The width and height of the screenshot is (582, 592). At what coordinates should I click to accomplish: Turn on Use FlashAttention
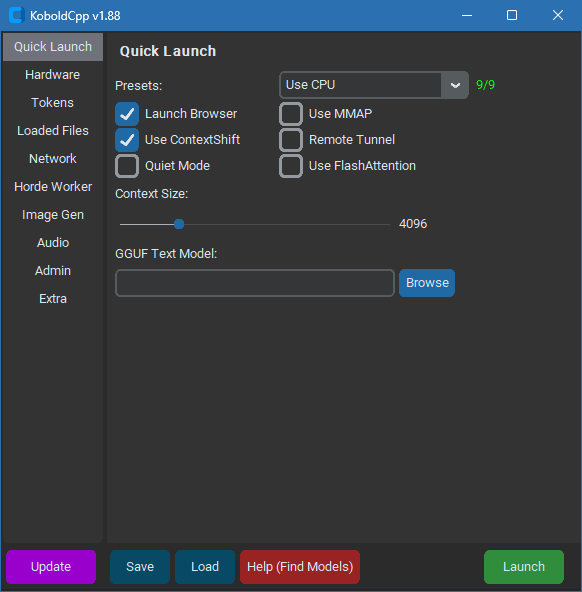291,166
